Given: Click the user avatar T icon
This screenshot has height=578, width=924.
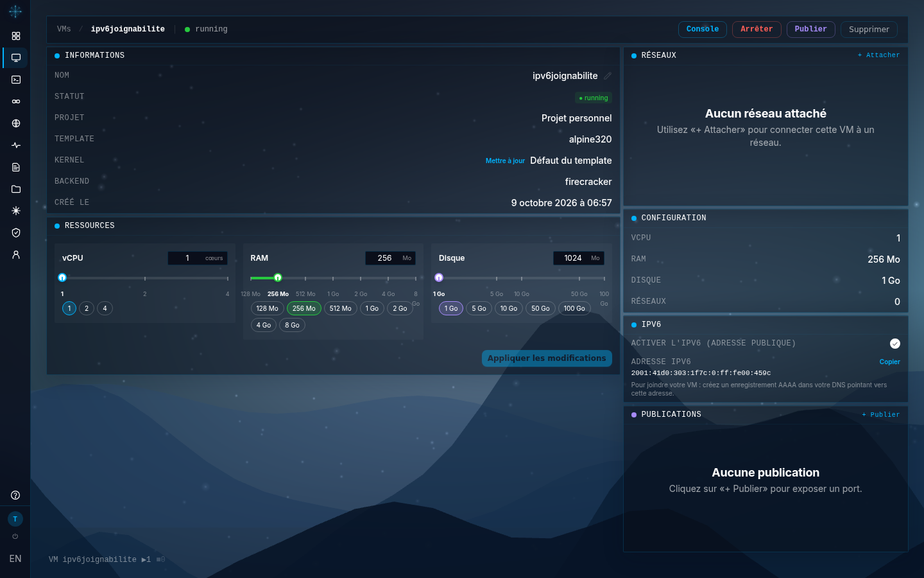Looking at the screenshot, I should [x=15, y=519].
